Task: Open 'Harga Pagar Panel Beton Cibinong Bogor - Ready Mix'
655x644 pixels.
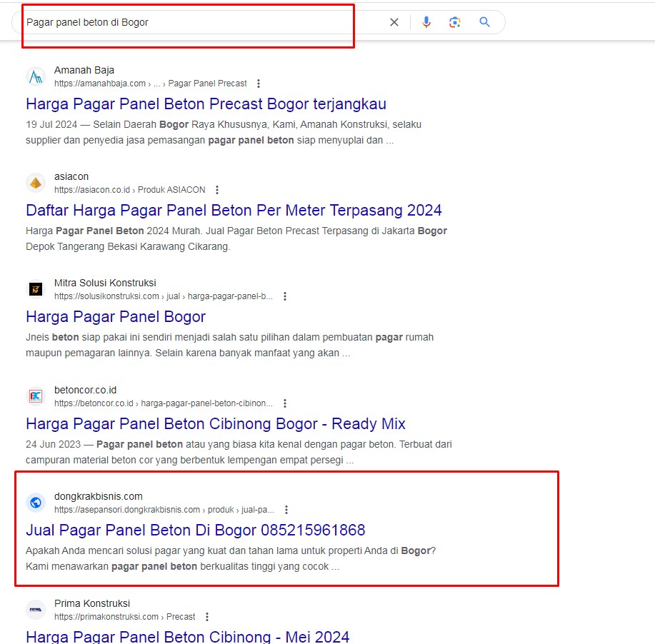Action: (215, 424)
